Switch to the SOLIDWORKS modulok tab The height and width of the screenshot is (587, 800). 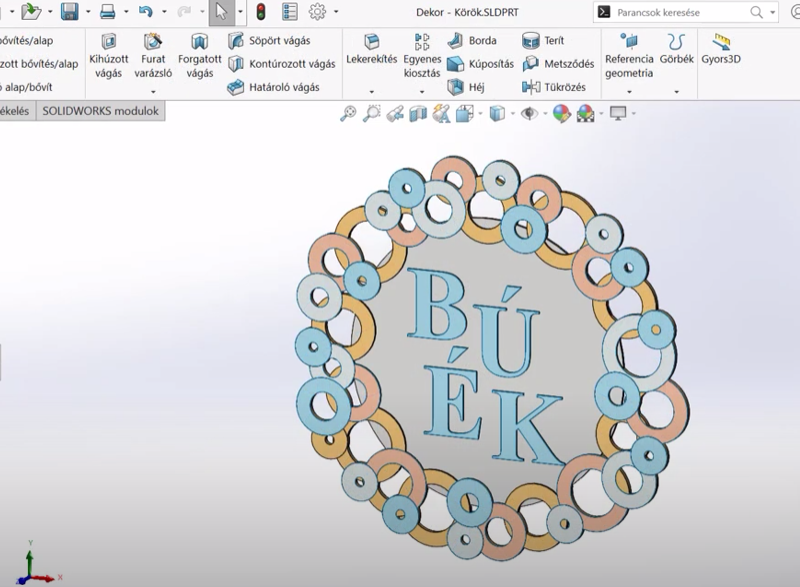100,111
